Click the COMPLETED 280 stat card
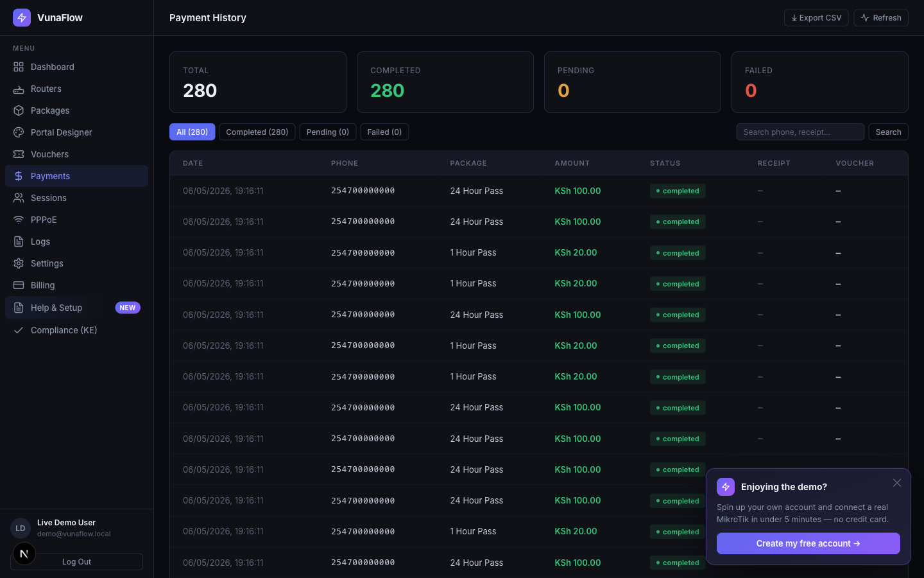924x578 pixels. (x=445, y=82)
